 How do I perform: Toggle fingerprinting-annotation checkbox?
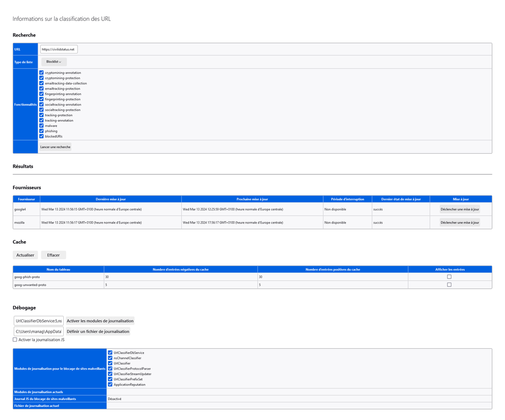point(41,94)
